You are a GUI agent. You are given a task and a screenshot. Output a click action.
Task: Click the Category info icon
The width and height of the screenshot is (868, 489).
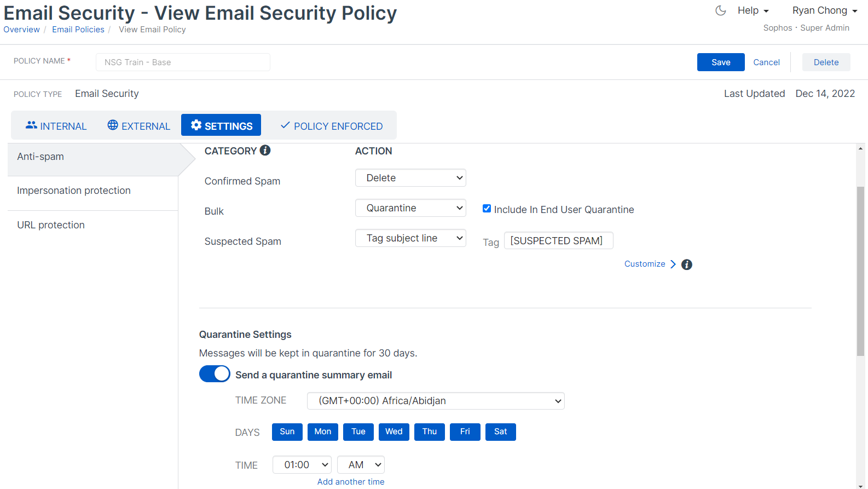tap(265, 151)
